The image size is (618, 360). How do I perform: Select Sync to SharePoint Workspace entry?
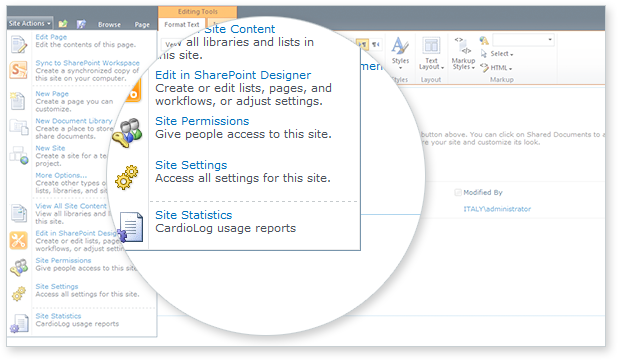(x=87, y=63)
